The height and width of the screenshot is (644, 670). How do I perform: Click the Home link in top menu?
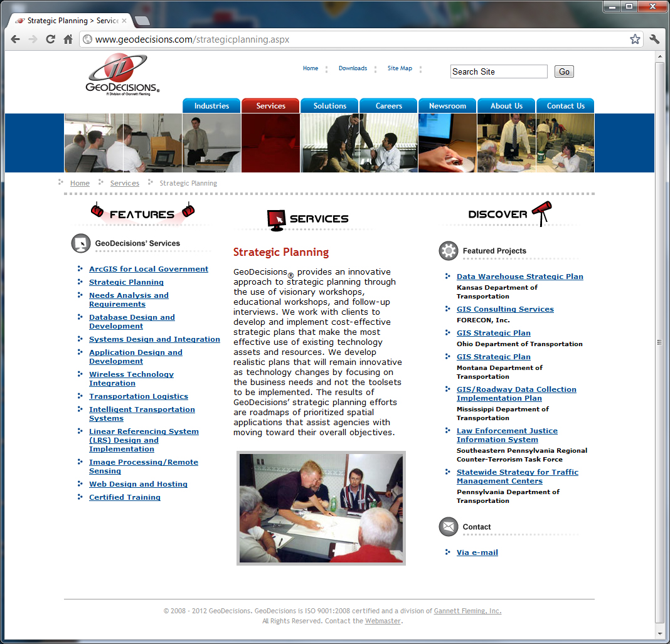coord(311,68)
